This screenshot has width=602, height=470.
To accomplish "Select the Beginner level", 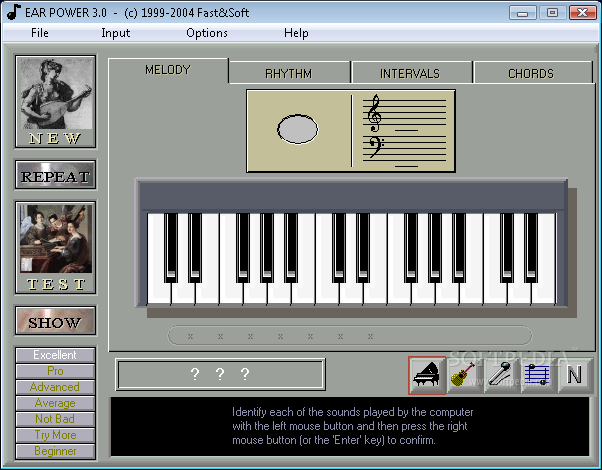I will coord(55,451).
